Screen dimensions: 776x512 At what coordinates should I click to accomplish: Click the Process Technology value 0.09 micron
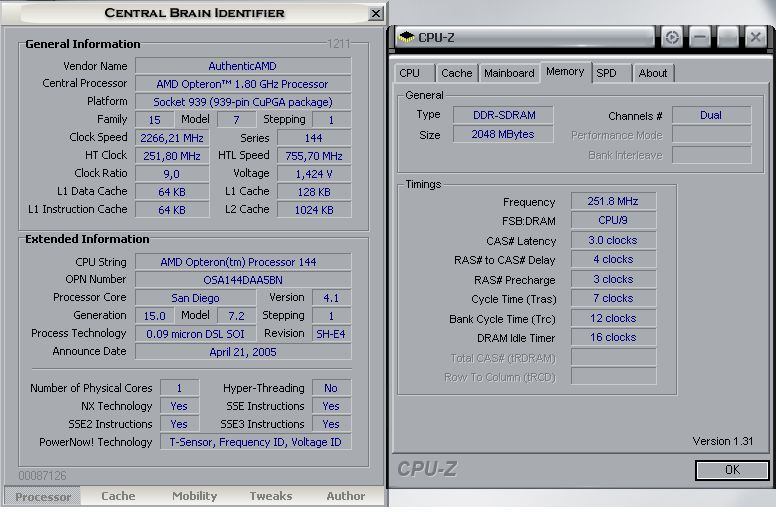(x=195, y=334)
